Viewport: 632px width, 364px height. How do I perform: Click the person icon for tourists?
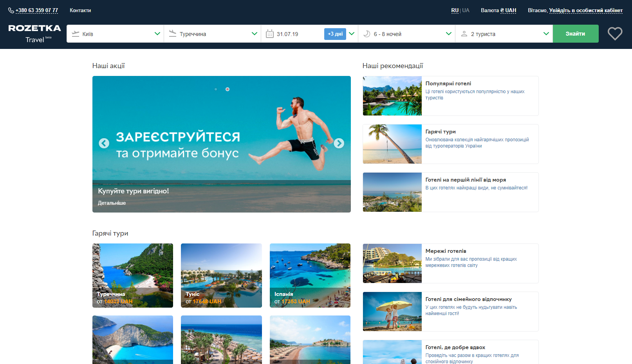coord(464,34)
